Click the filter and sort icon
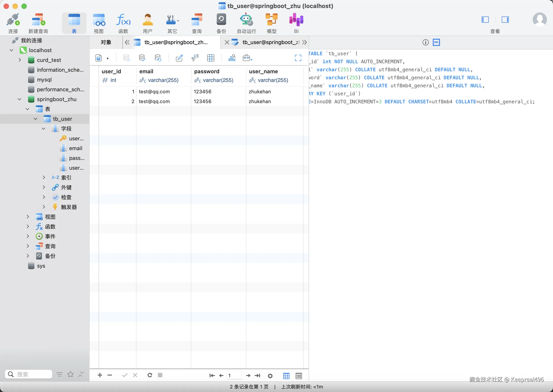Screen dimensions: 553x392 (x=195, y=58)
